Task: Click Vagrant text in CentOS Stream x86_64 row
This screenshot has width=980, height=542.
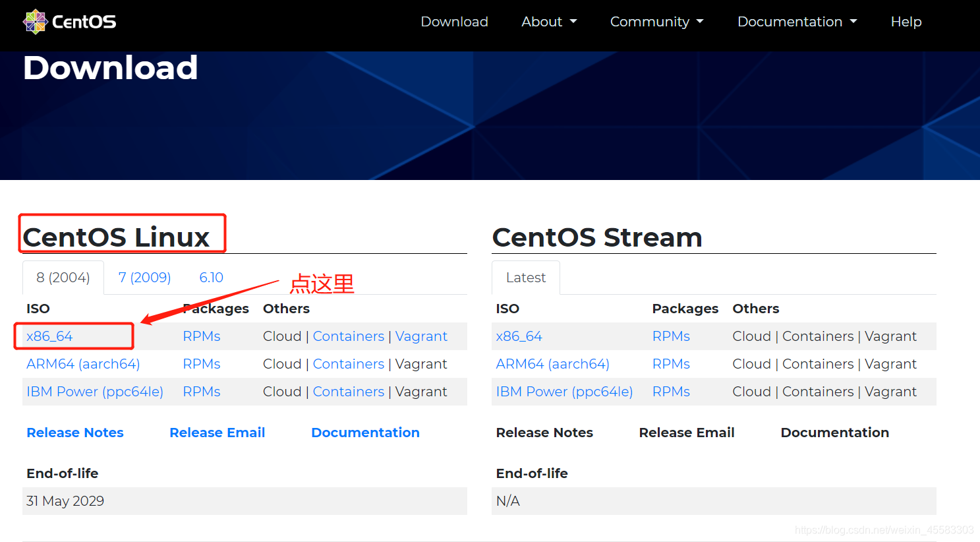Action: point(891,336)
